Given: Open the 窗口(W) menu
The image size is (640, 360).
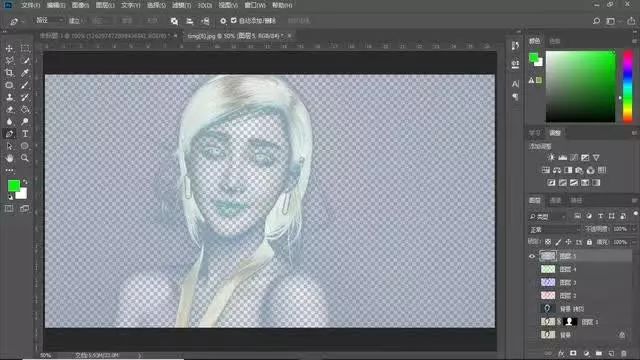Looking at the screenshot, I should tap(255, 5).
